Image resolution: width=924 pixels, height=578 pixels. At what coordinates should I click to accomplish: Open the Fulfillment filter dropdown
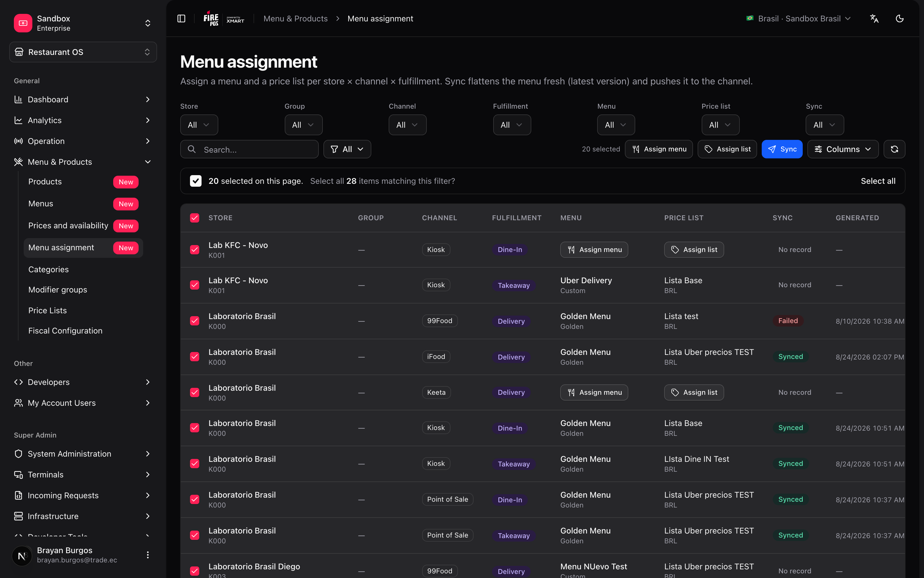click(512, 125)
